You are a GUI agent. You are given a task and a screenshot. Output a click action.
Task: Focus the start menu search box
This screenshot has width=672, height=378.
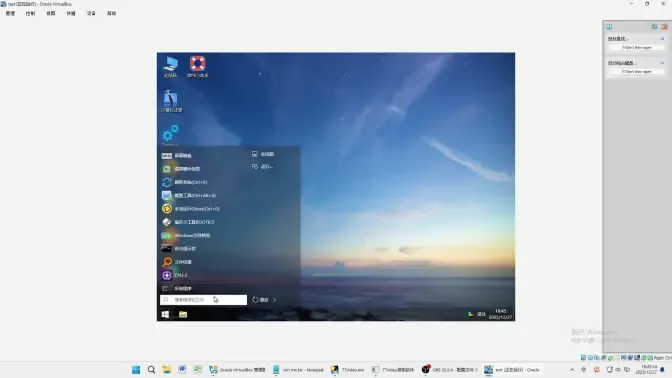204,300
